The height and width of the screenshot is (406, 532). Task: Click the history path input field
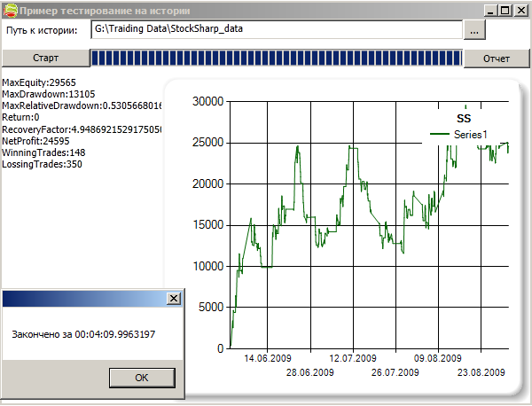click(275, 30)
